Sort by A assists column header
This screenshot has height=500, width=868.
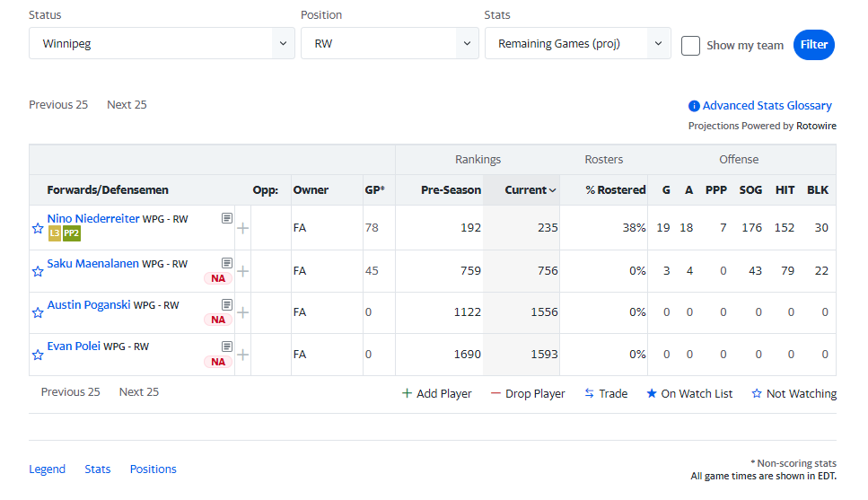pyautogui.click(x=688, y=190)
